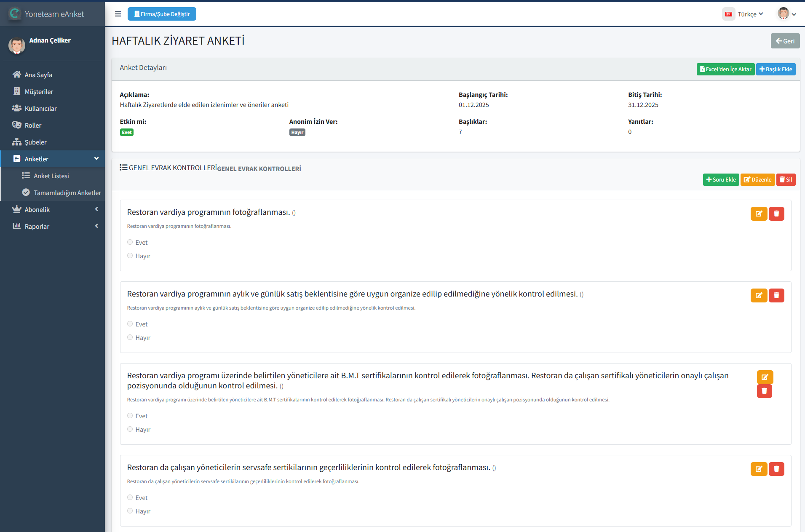Select Evet for the first question
This screenshot has width=805, height=532.
(x=130, y=242)
